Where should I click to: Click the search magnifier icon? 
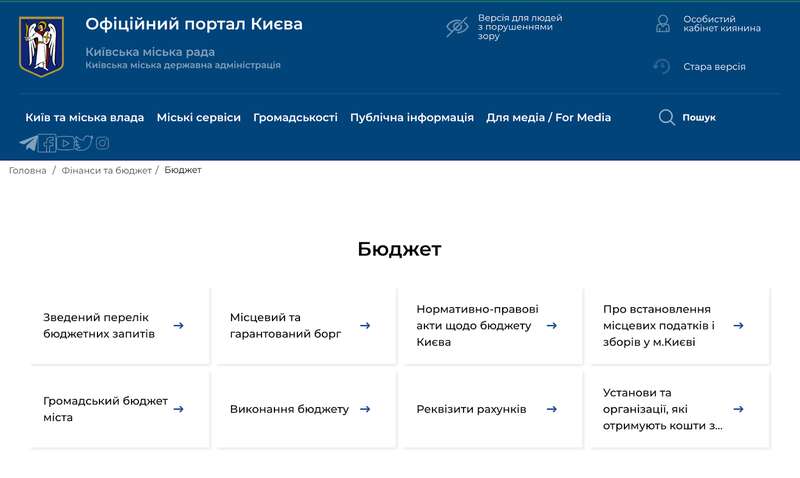pyautogui.click(x=667, y=117)
